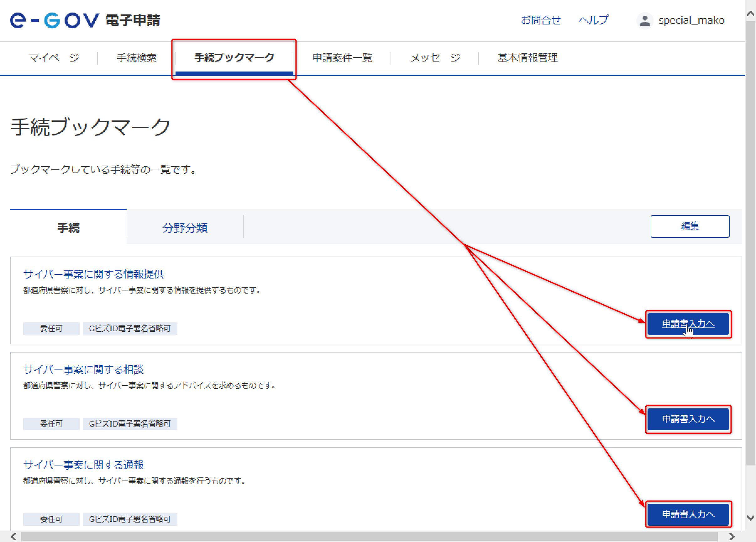
Task: Click the user avatar icon
Action: tap(644, 20)
